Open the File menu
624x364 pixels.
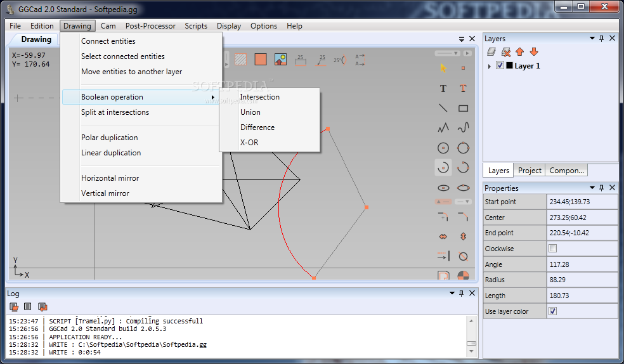pyautogui.click(x=15, y=26)
